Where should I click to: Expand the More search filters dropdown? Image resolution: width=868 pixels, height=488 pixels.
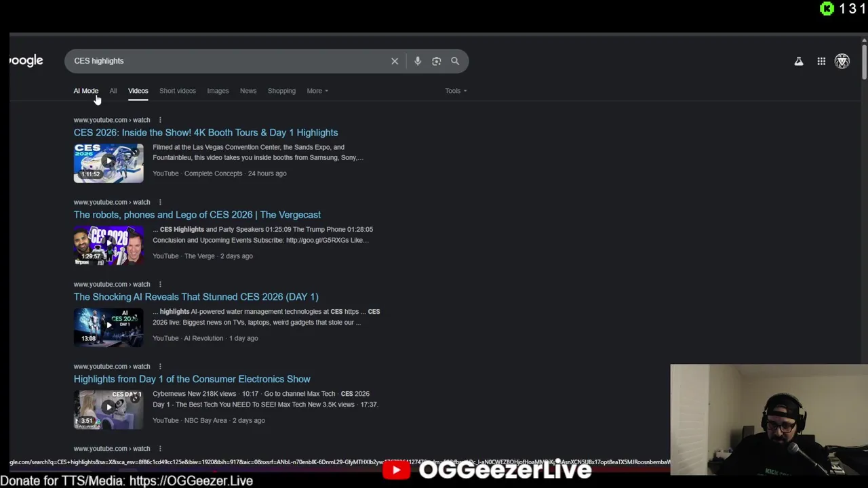[317, 91]
